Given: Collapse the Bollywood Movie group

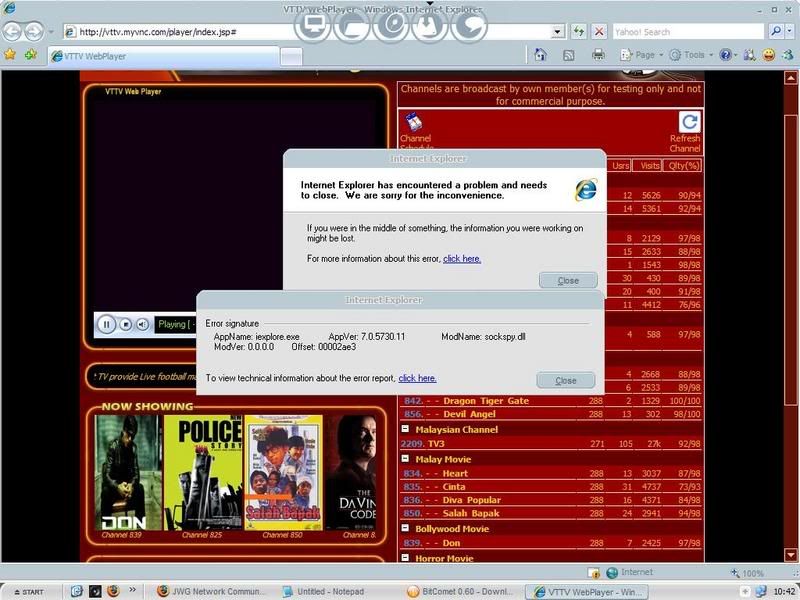Looking at the screenshot, I should click(x=405, y=528).
